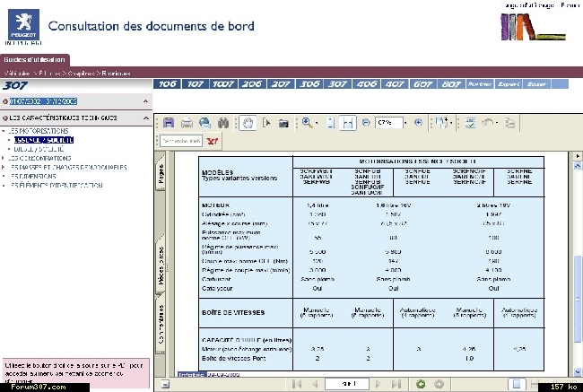
Task: Select the 807 model tab
Action: click(x=451, y=84)
